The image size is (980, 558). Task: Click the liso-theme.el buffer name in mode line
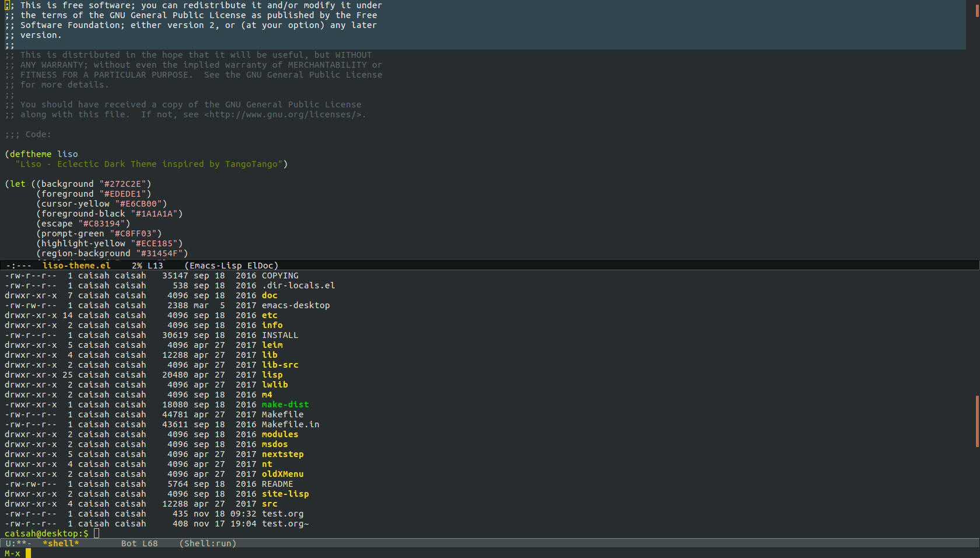point(76,266)
